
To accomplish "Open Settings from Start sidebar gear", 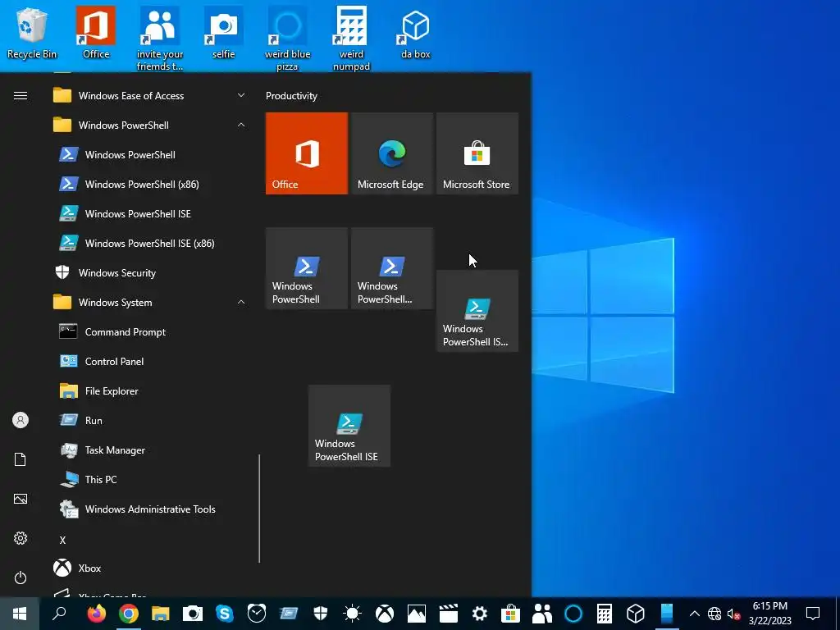I will tap(21, 538).
